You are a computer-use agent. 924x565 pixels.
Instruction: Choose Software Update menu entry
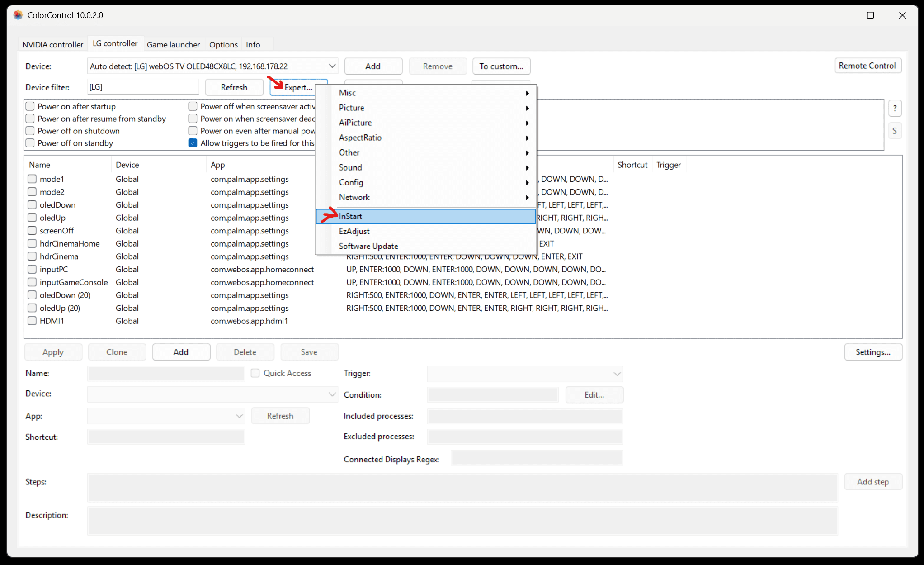coord(426,246)
